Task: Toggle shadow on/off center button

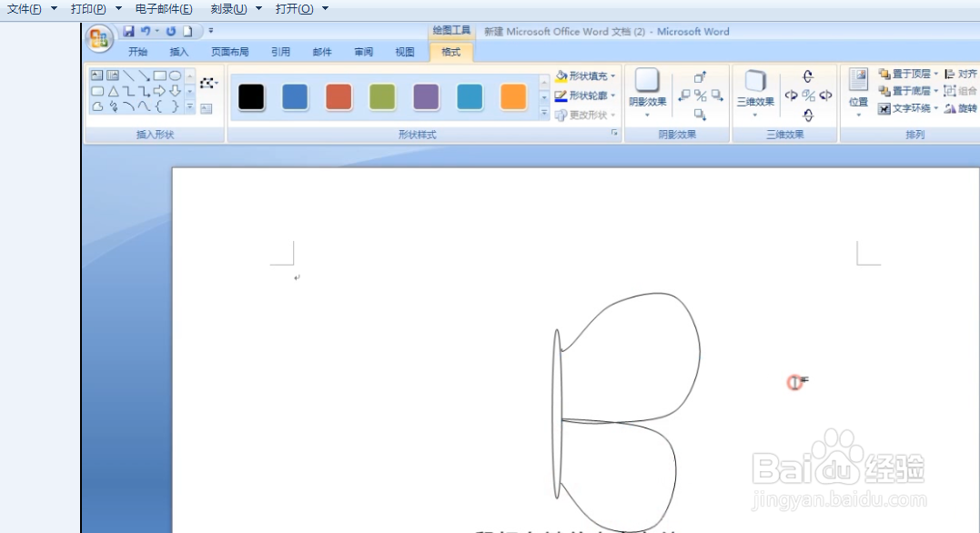Action: click(701, 96)
